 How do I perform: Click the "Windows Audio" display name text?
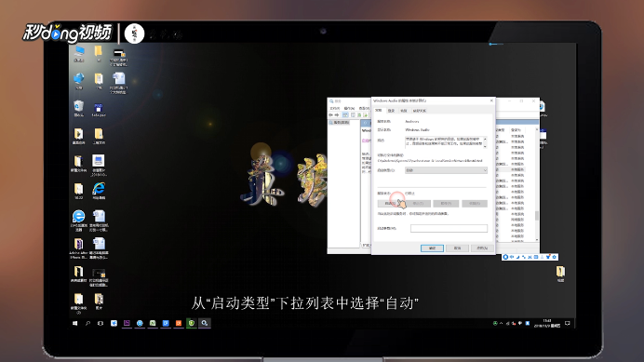pos(417,130)
